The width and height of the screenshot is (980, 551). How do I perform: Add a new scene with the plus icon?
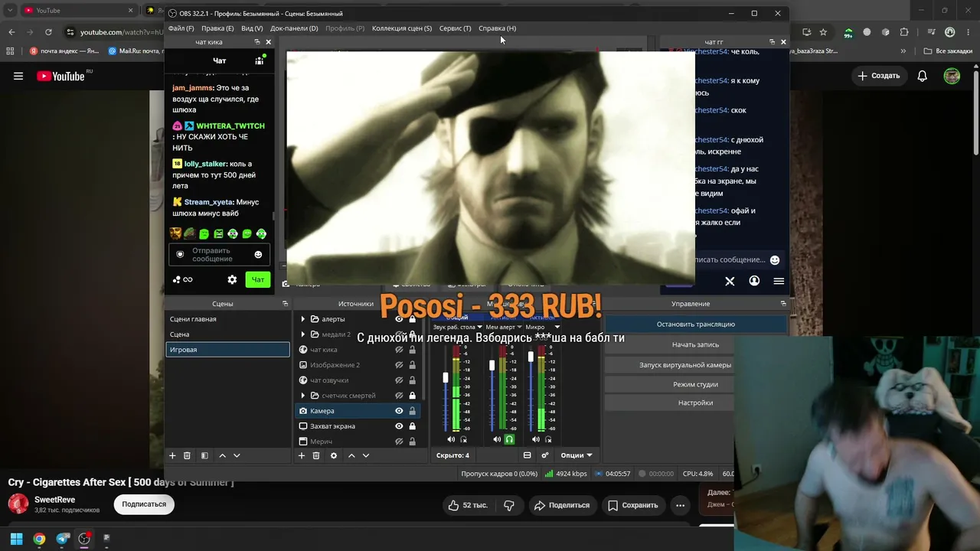(172, 455)
